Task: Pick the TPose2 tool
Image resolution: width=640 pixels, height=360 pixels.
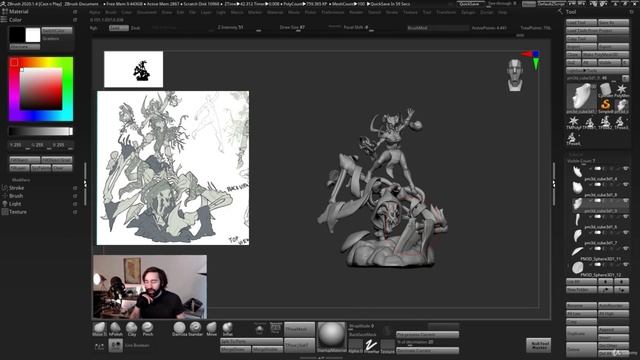Action: pyautogui.click(x=605, y=122)
